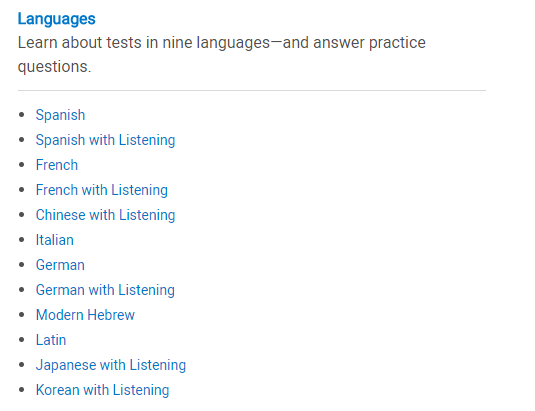Open German with Listening link

click(105, 290)
